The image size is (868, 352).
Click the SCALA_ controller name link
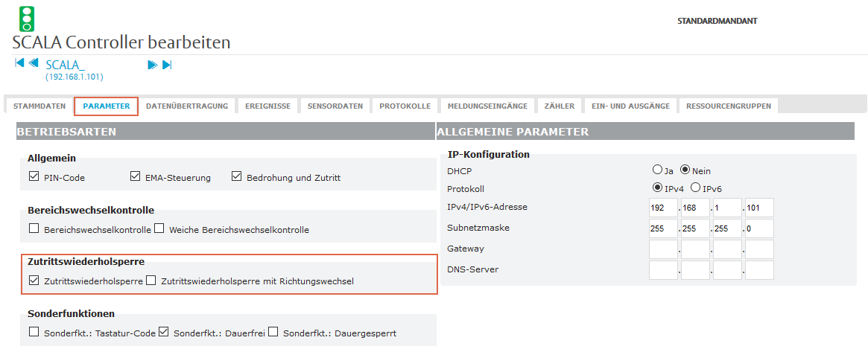[x=65, y=65]
